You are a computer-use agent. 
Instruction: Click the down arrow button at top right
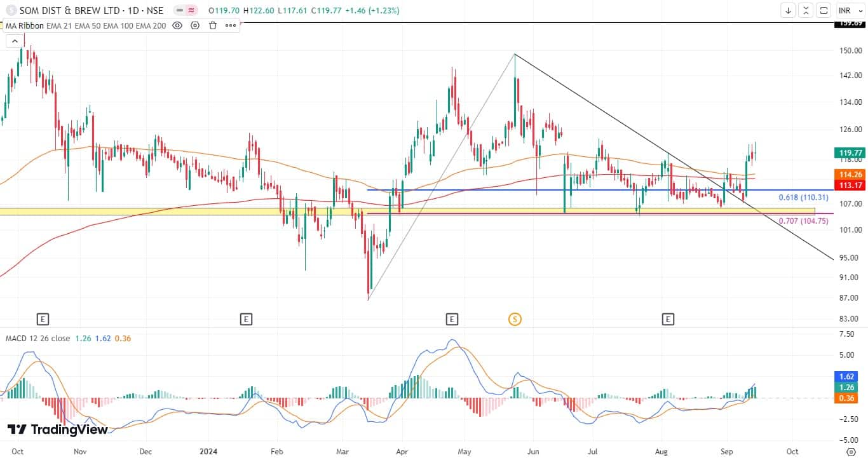pos(789,10)
